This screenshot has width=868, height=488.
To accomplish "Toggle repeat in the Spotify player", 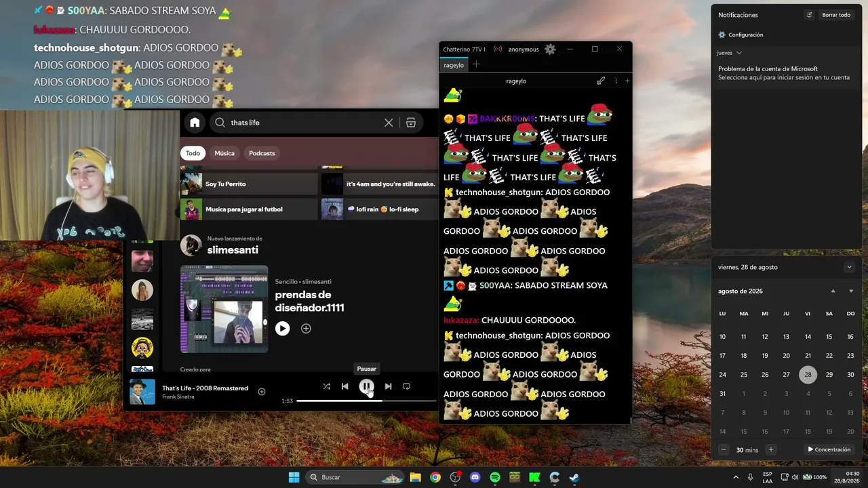I will click(406, 386).
